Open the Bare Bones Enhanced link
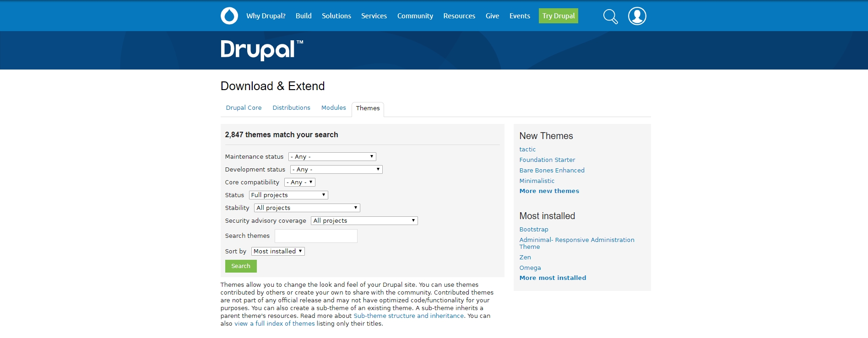The height and width of the screenshot is (338, 868). (552, 171)
